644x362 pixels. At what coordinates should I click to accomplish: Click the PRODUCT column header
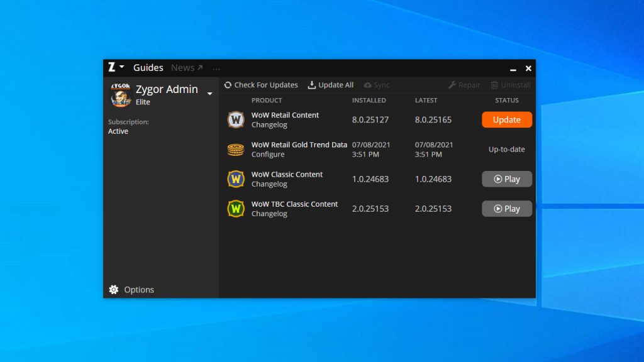tap(267, 100)
